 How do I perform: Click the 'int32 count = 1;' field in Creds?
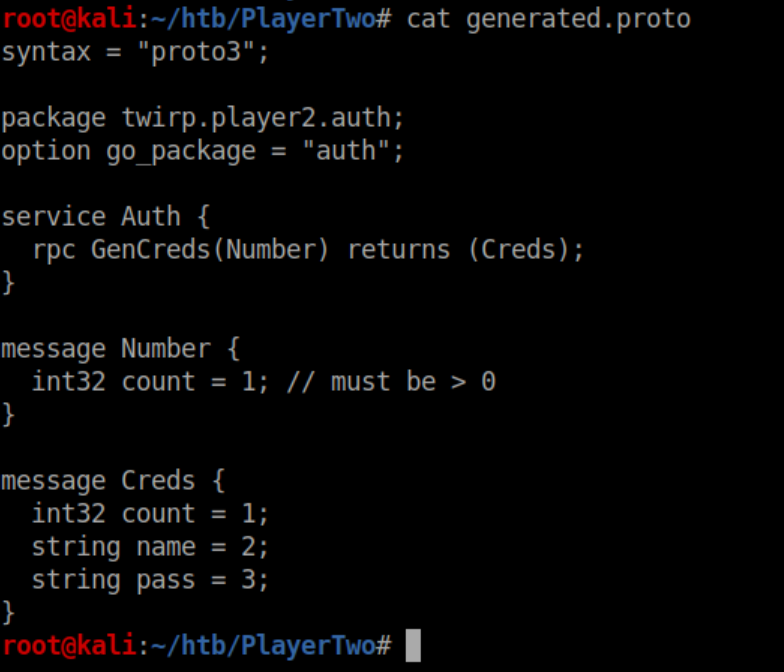coord(150,513)
